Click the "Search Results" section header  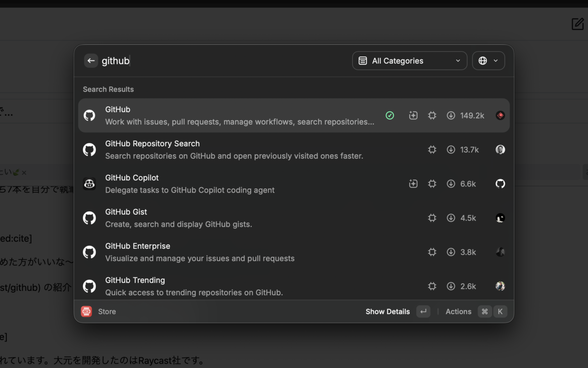click(108, 89)
